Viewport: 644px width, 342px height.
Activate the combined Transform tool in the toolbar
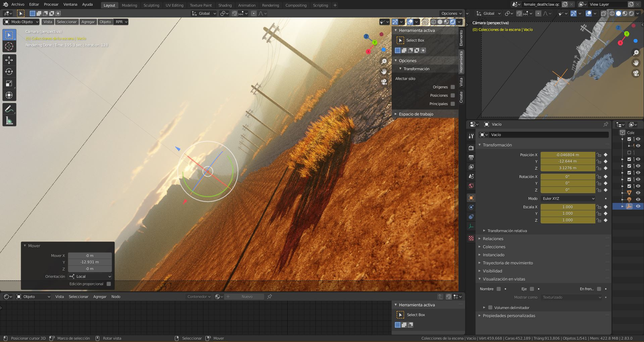[x=9, y=95]
